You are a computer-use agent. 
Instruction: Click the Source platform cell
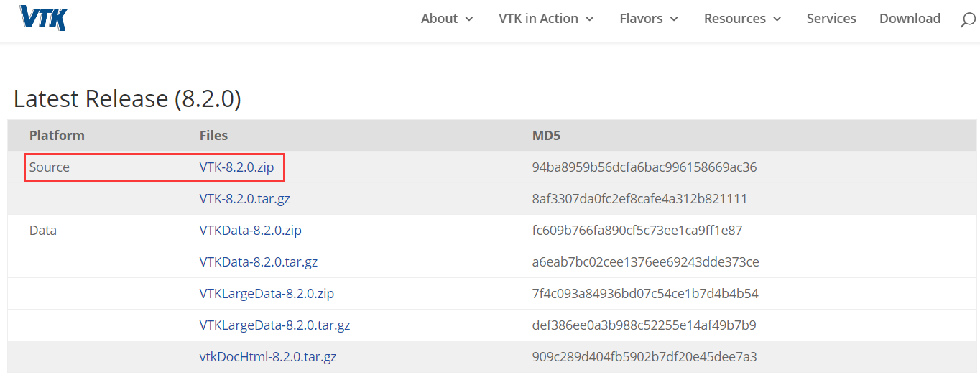point(50,167)
